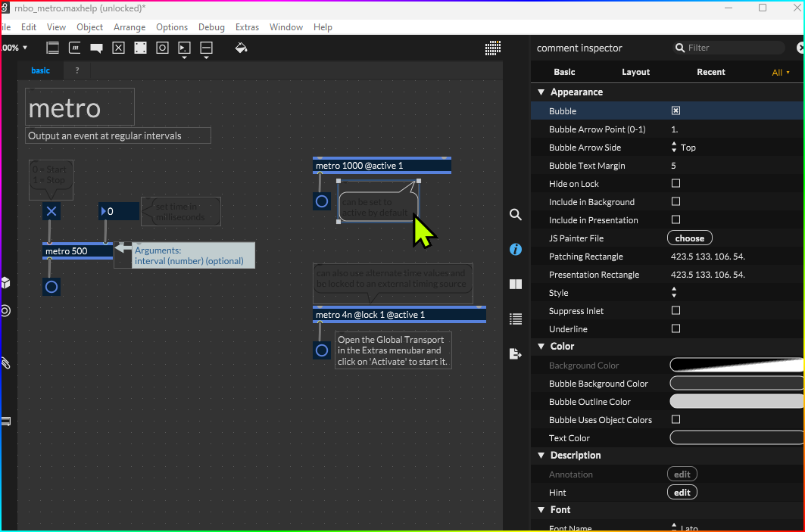Viewport: 805px width, 532px height.
Task: Click the button below metro 1000 @active 1
Action: [322, 201]
